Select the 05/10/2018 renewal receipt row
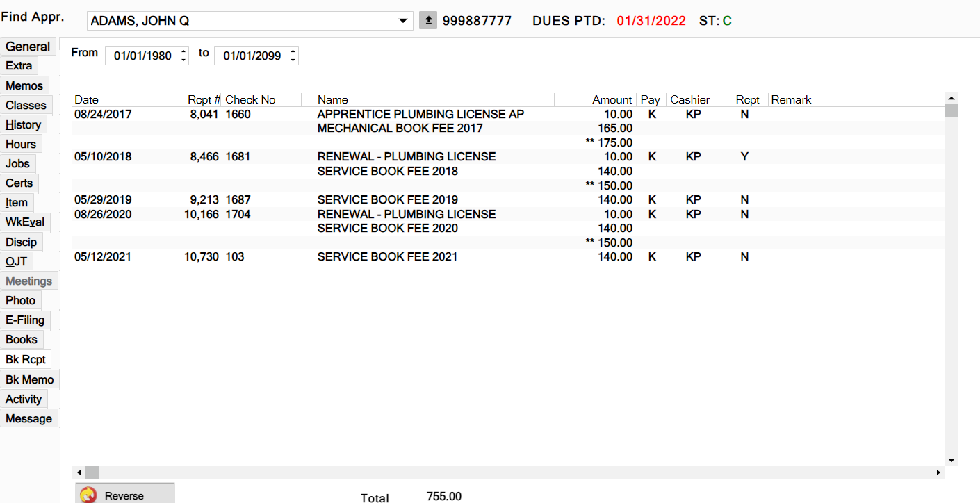Screen dimensions: 980x503 point(407,157)
